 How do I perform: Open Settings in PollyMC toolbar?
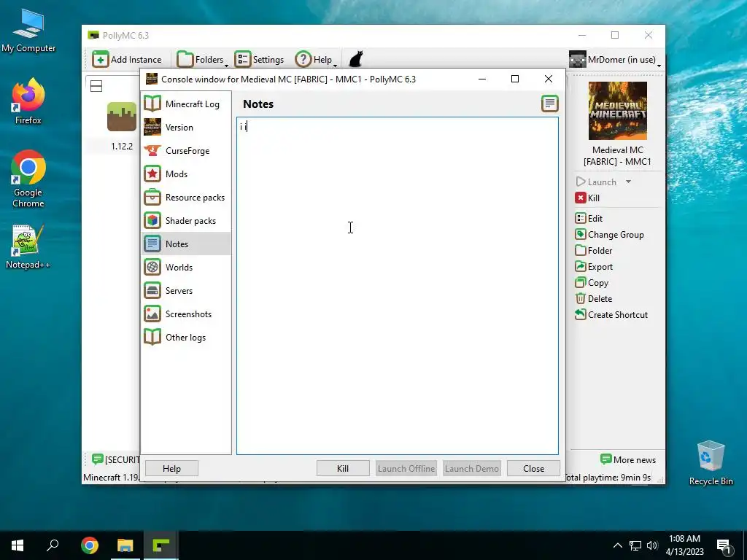tap(259, 60)
